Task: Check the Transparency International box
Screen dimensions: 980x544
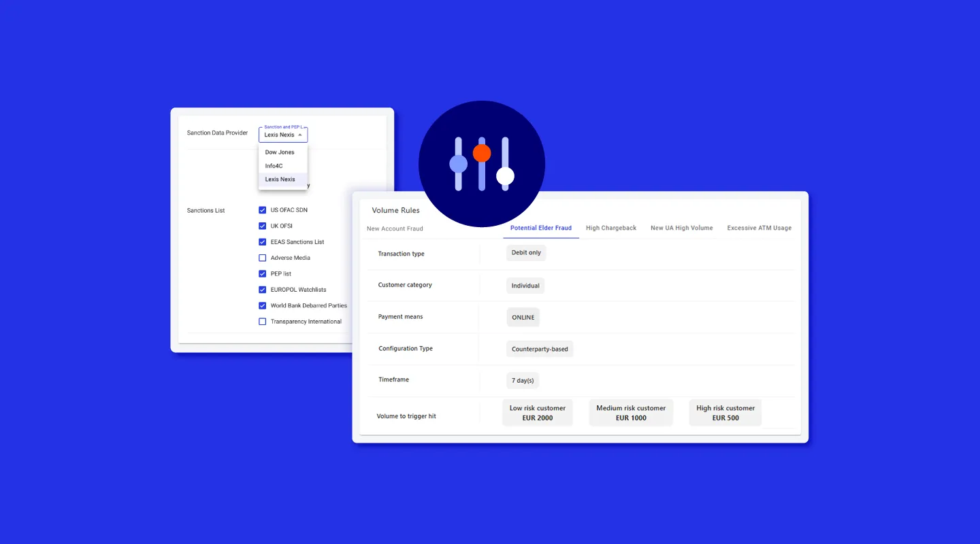Action: tap(263, 322)
